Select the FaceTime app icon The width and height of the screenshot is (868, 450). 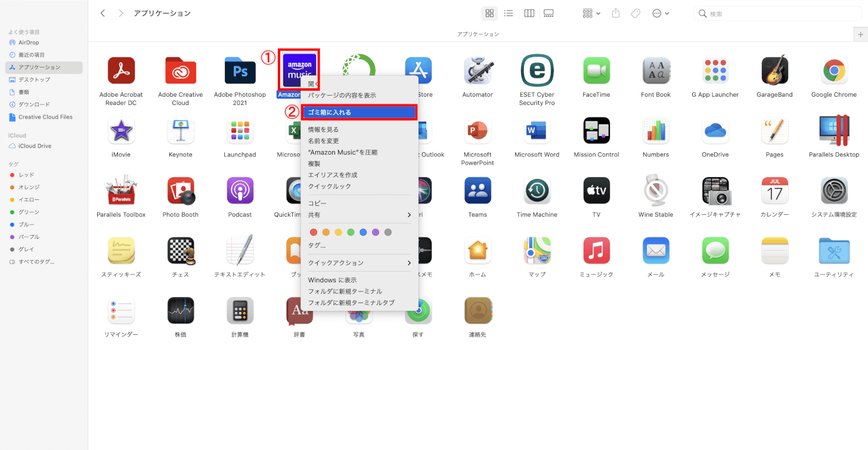tap(597, 70)
